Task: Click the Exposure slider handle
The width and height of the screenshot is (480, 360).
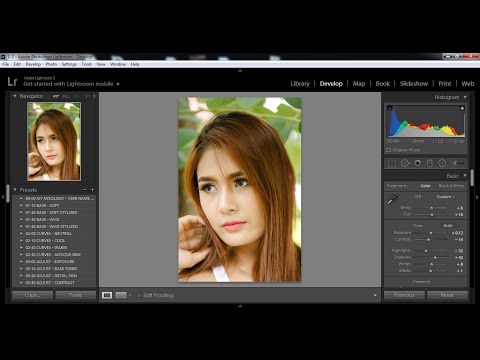Action: (x=431, y=233)
